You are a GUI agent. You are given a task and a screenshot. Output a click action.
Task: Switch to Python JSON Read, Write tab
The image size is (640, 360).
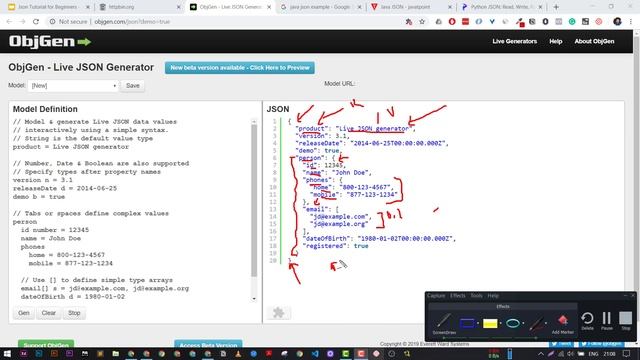tap(502, 7)
